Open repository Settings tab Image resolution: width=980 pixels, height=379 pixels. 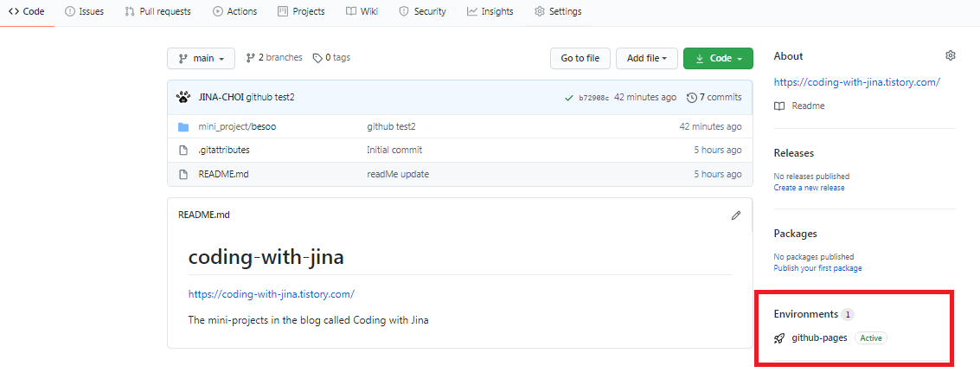click(x=558, y=11)
